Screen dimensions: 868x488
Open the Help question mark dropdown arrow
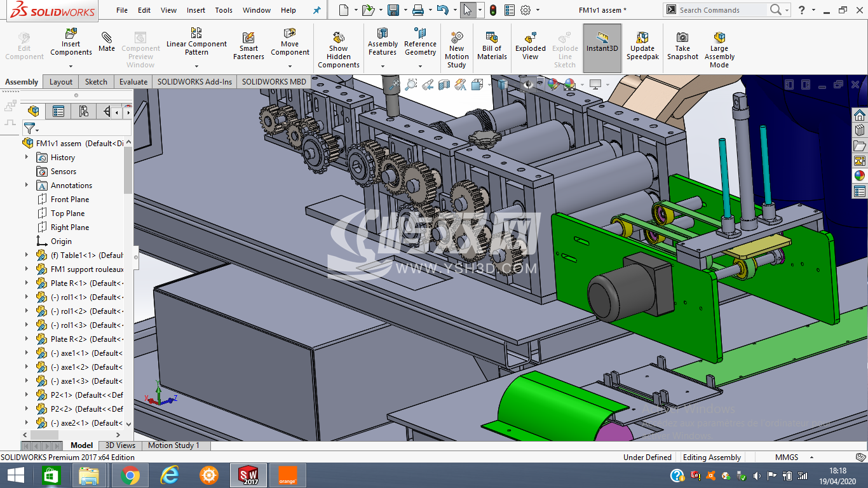(x=815, y=10)
